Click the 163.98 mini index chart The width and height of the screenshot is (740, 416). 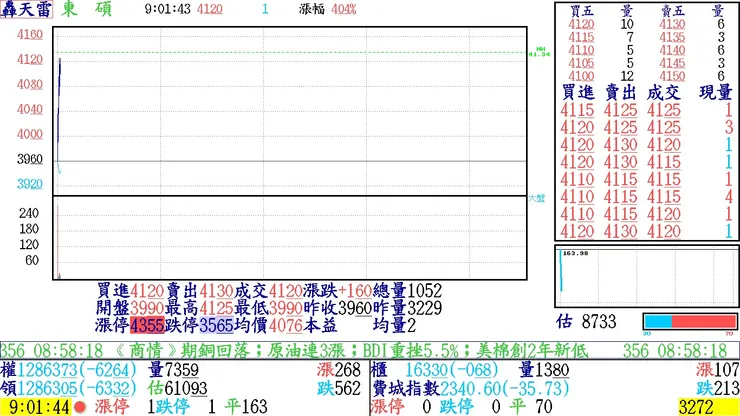pyautogui.click(x=647, y=276)
